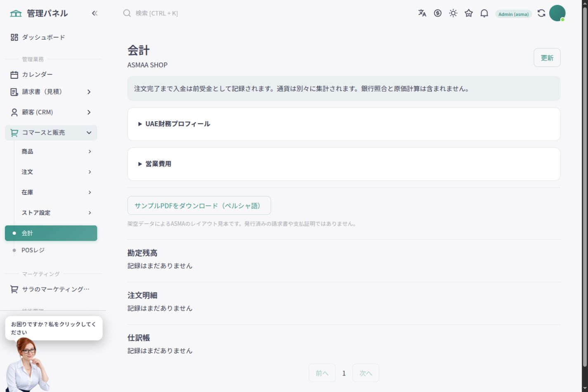Collapse コマースと販売 menu chevron

point(89,133)
